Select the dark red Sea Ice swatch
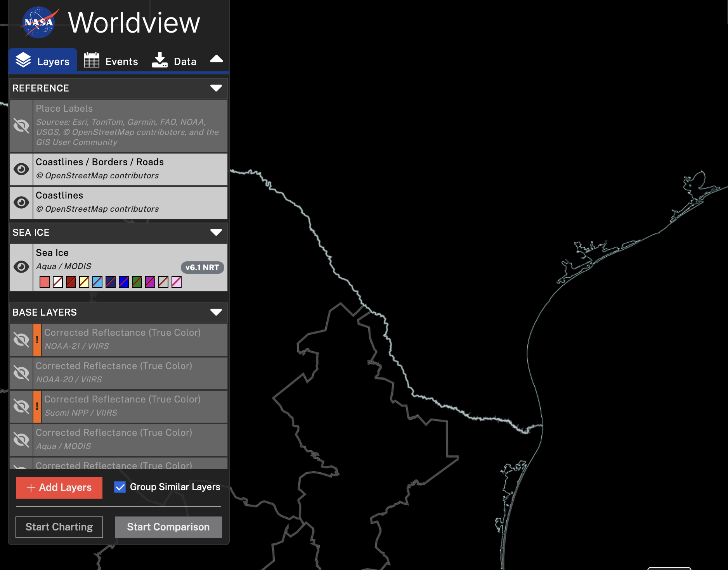Screen dimensions: 728x570 coord(71,282)
